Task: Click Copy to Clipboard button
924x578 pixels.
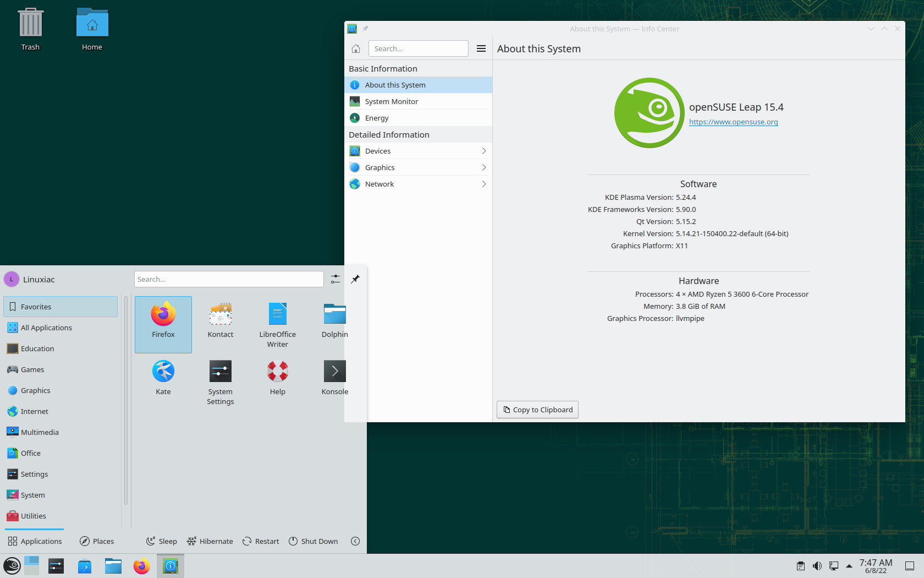Action: click(537, 410)
